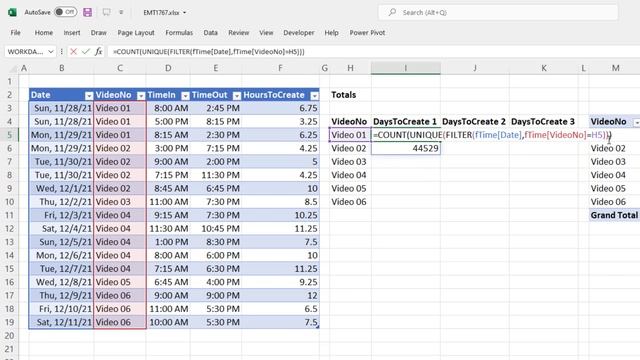640x360 pixels.
Task: Open the Insert Function fx dialog
Action: pos(98,52)
